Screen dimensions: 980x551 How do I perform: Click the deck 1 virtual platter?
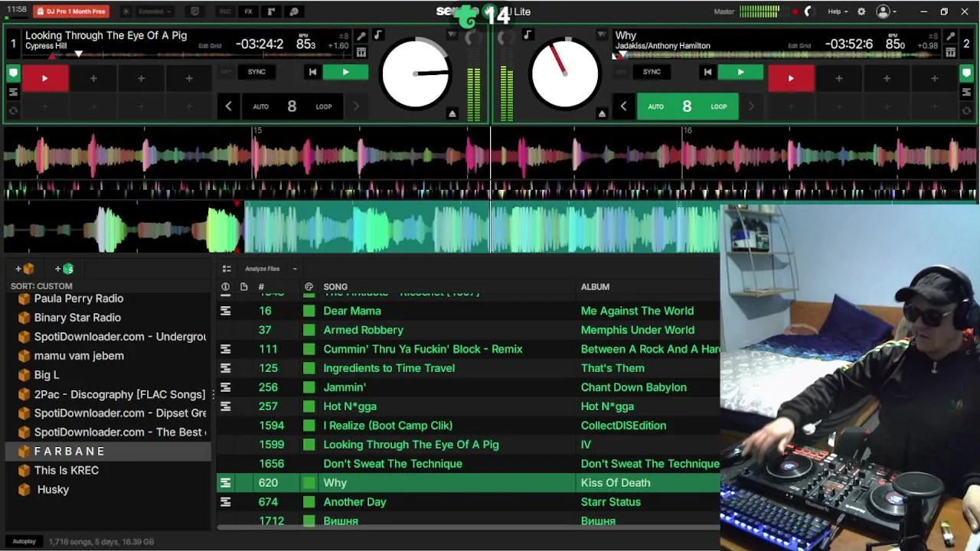[x=416, y=73]
